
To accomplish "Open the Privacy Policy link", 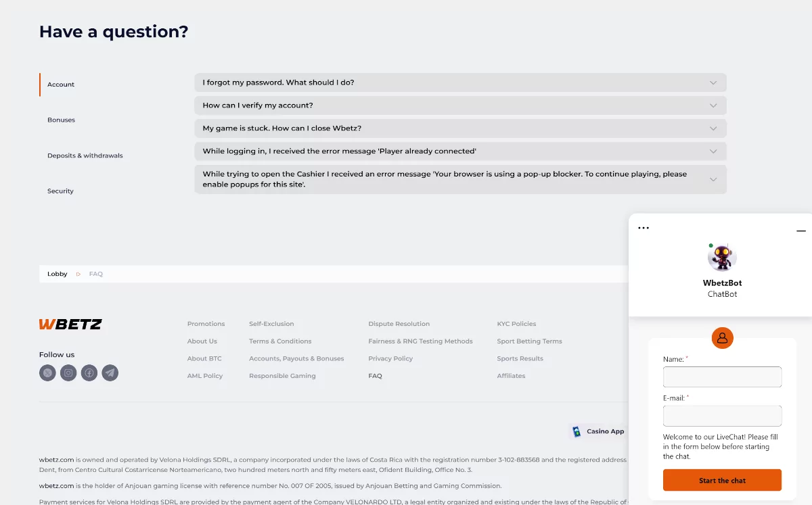I will [390, 359].
